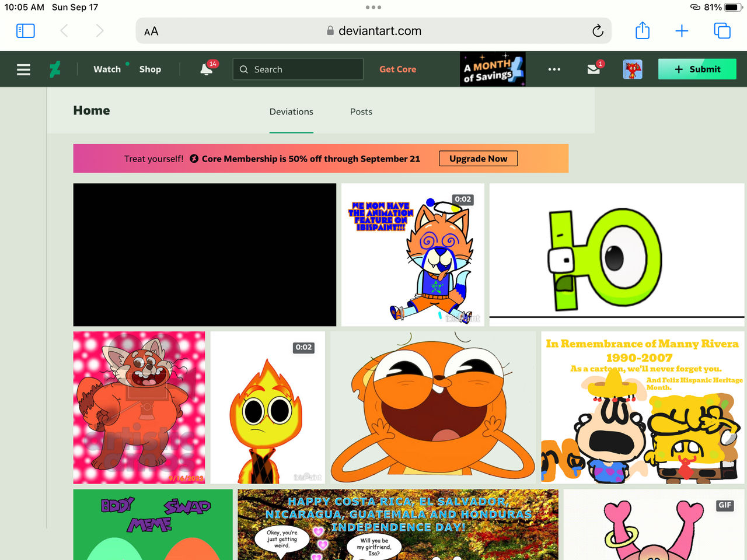Reload the page in Safari
Image resolution: width=747 pixels, height=560 pixels.
(x=598, y=31)
